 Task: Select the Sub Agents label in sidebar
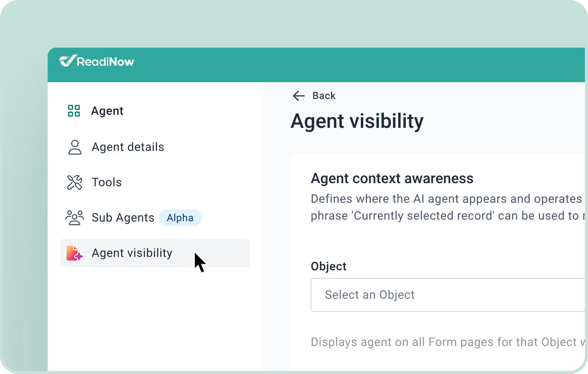coord(123,218)
